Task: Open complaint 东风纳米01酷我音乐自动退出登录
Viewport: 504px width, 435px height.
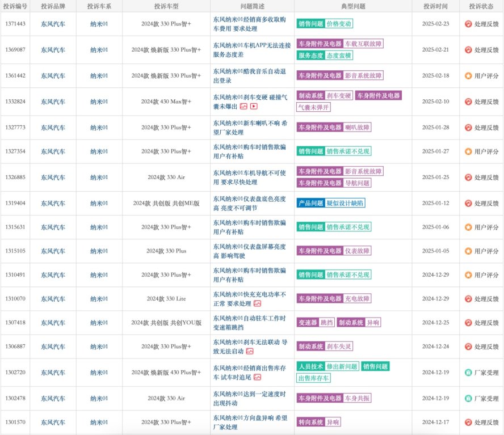Action: click(249, 76)
